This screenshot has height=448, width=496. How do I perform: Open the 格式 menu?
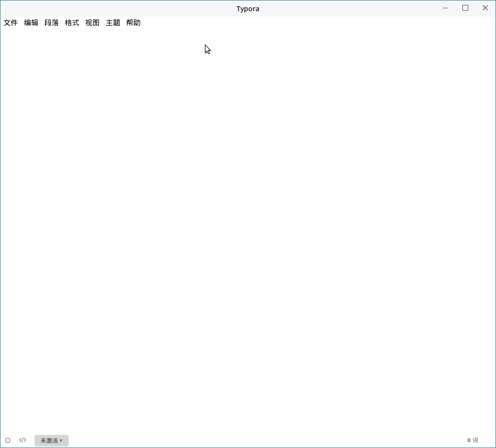click(72, 23)
